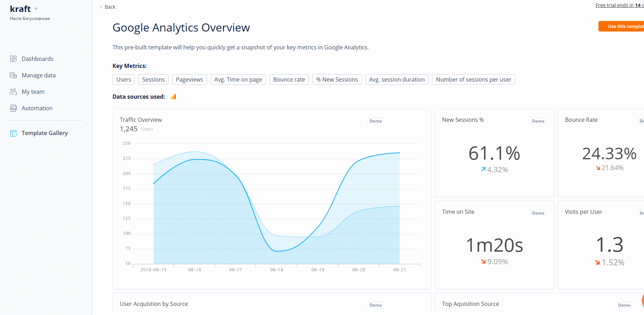Open My team page

pos(33,92)
